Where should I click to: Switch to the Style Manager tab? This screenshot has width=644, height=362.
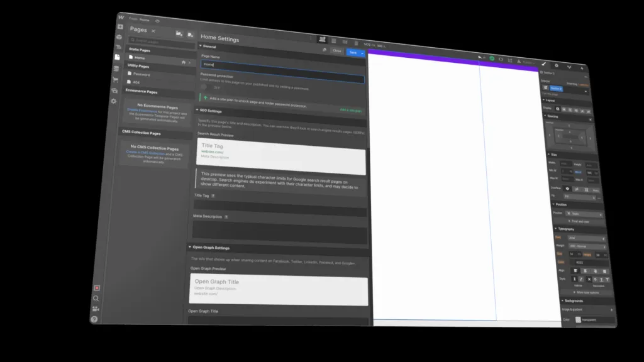(569, 67)
